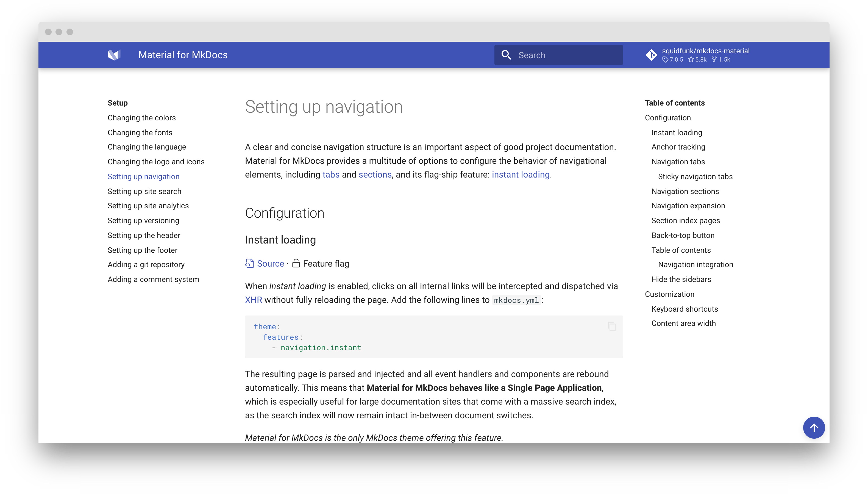The width and height of the screenshot is (868, 498).
Task: Click the search magnifier icon
Action: click(x=506, y=55)
